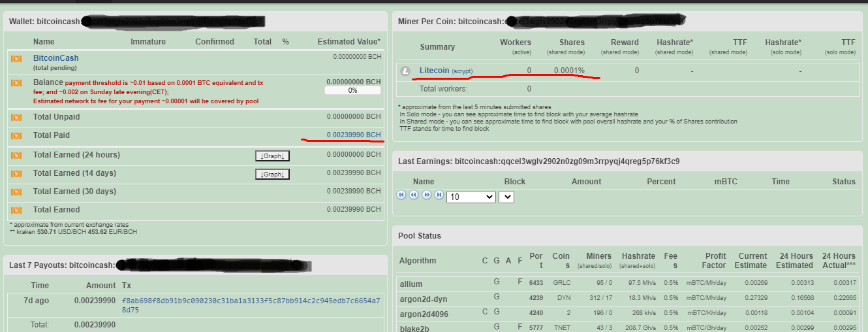Click the DYN coin cell
Screen dimensions: 868x332
(563, 299)
